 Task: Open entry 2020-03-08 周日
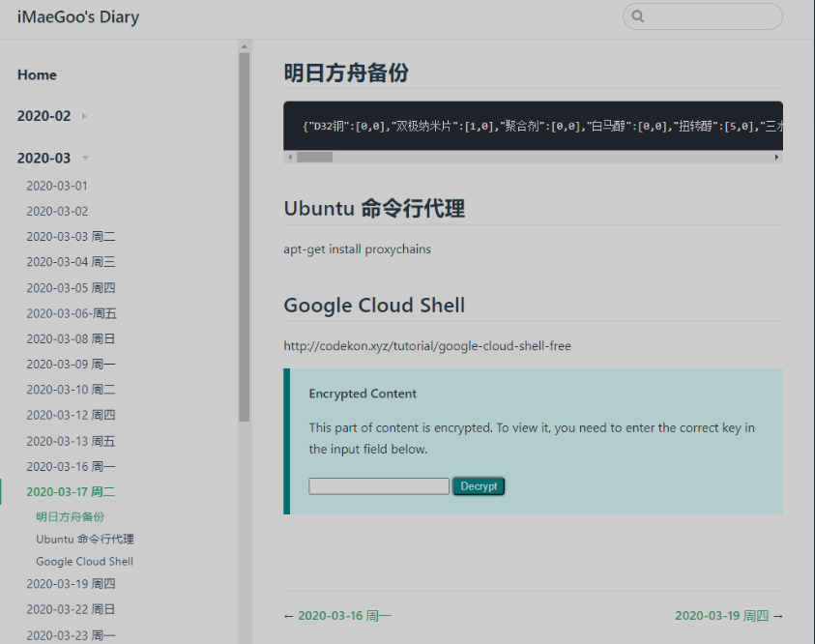click(x=71, y=338)
